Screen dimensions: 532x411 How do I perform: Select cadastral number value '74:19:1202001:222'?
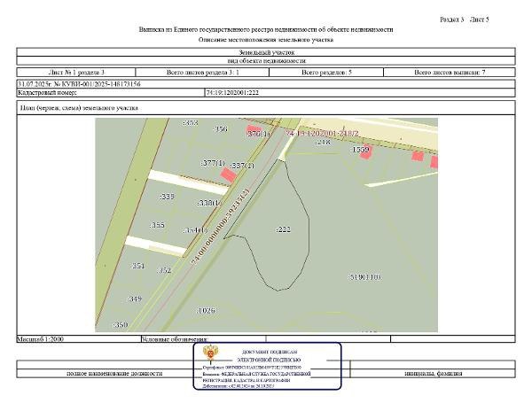232,92
